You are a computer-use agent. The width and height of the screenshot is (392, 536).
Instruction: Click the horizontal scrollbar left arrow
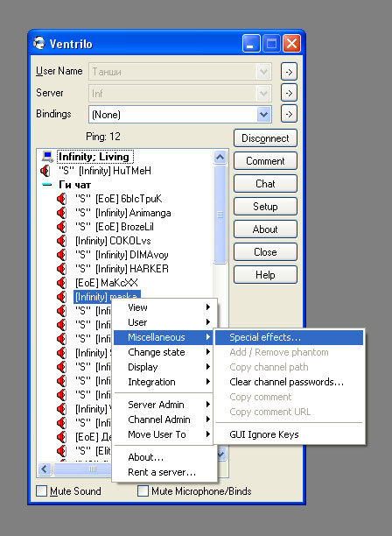45,469
